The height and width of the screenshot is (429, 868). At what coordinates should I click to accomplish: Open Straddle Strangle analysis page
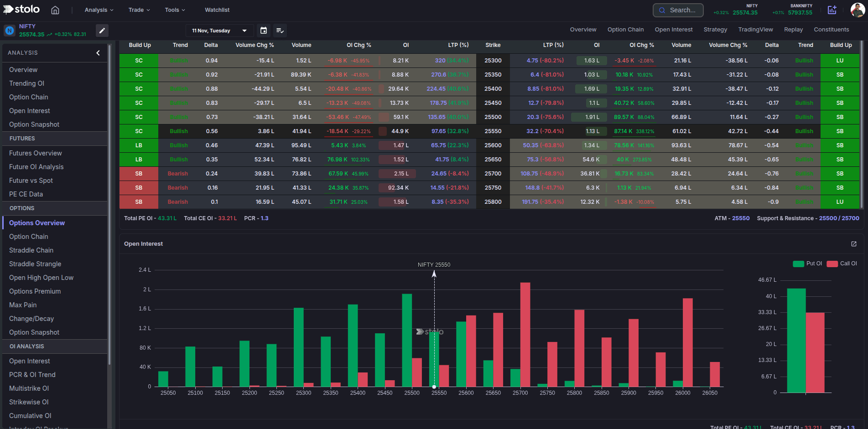point(35,264)
